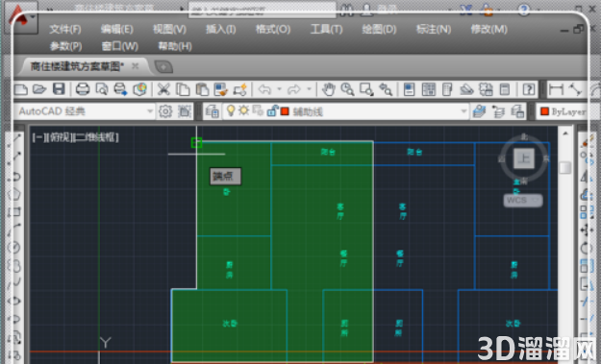This screenshot has height=364, width=601.
Task: Open the Block Editor icon
Action: (240, 89)
